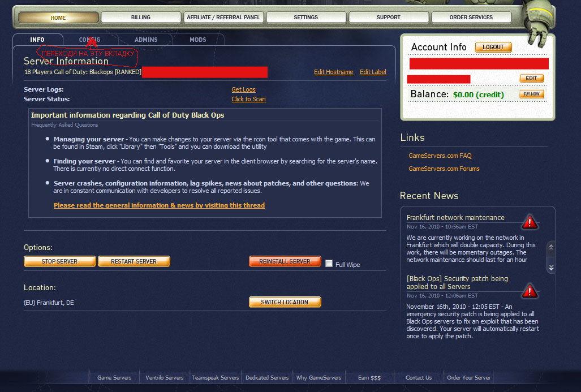Screen dimensions: 581x392
Task: Open Dedicated Servers footer link
Action: tap(267, 377)
